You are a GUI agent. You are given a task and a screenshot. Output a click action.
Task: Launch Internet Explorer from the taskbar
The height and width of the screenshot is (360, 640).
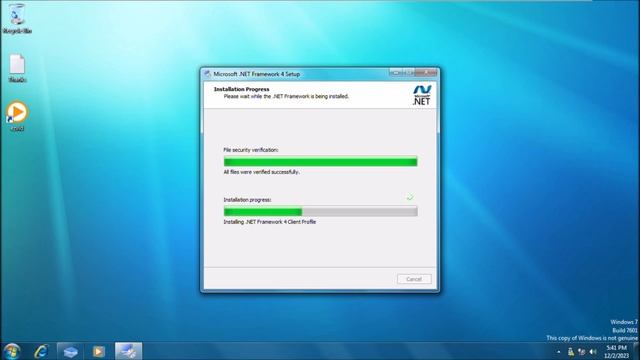pos(41,351)
